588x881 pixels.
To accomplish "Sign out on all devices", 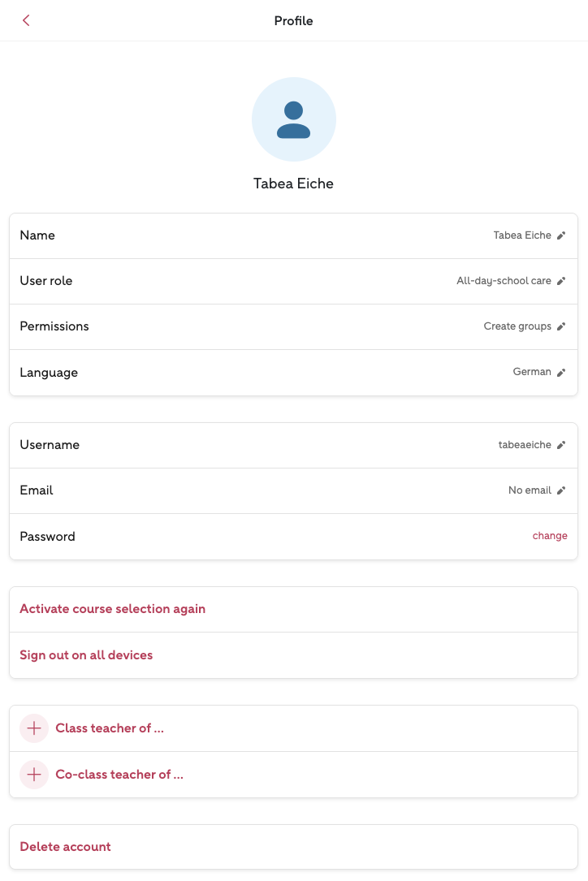I will point(86,655).
